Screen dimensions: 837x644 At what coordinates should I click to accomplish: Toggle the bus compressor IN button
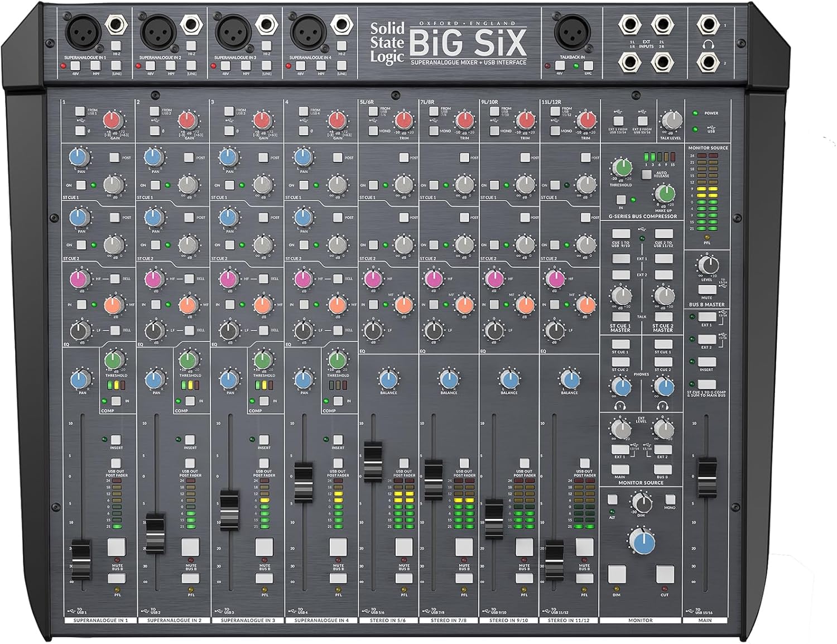click(x=621, y=200)
